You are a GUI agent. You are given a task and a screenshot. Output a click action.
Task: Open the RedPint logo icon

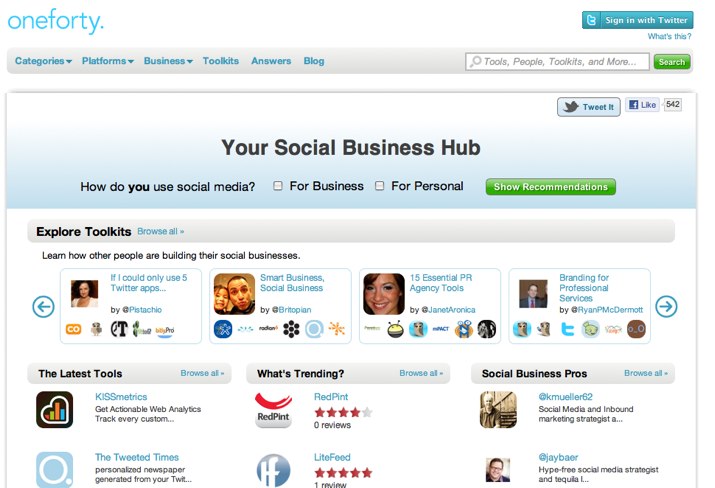click(273, 410)
